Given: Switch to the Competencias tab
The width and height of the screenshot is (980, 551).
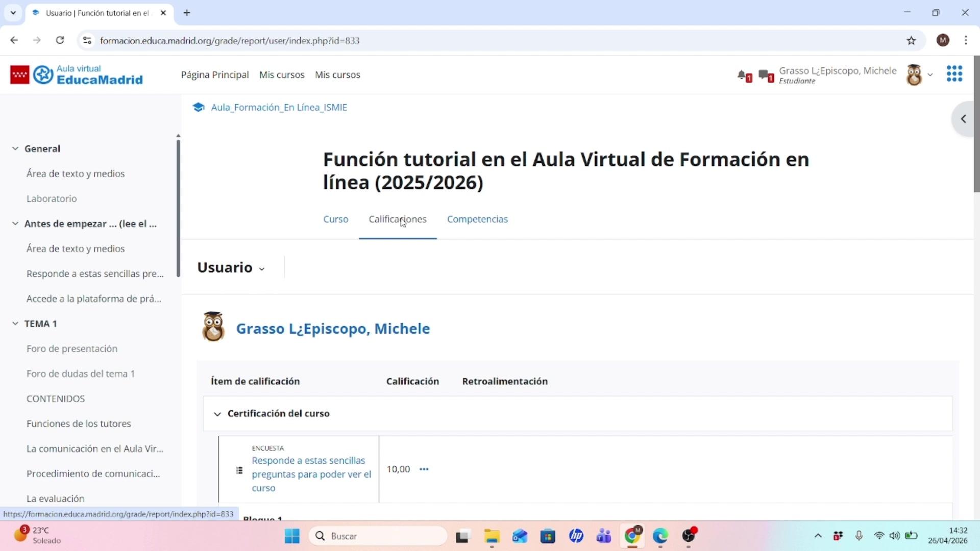Looking at the screenshot, I should (477, 219).
